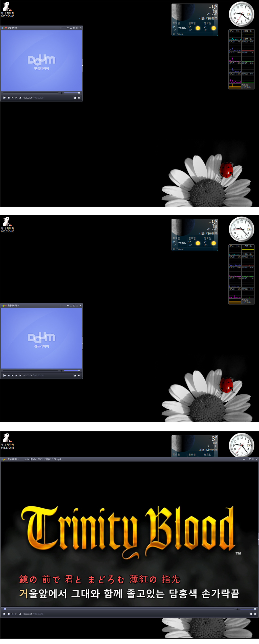Click Foreca link in first screenshot's weather gadget
The image size is (259, 644).
tap(178, 34)
